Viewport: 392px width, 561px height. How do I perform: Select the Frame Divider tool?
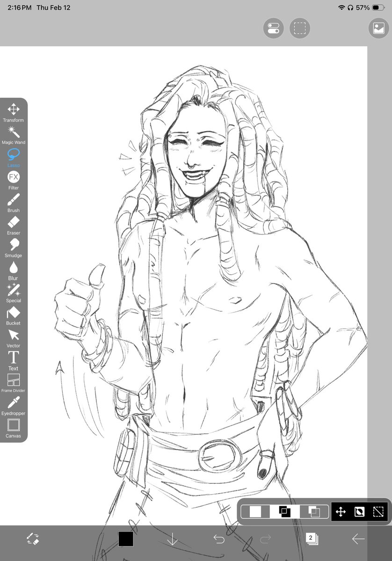[13, 383]
